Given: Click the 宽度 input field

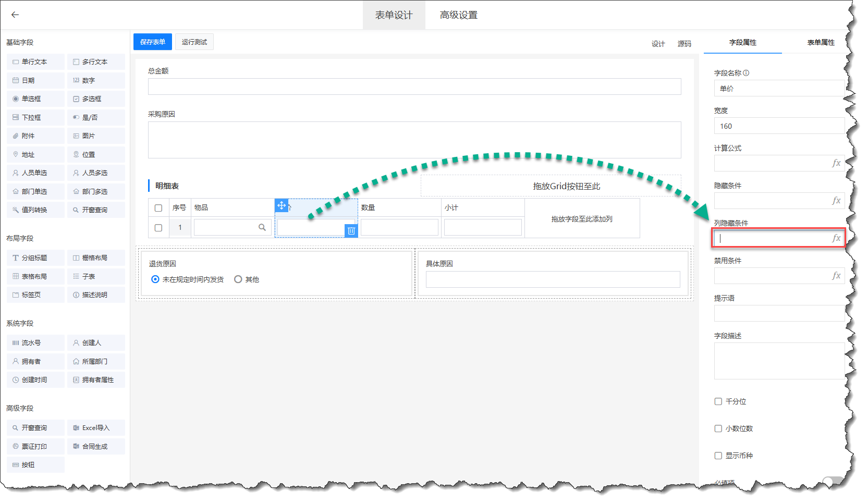Looking at the screenshot, I should pyautogui.click(x=779, y=126).
